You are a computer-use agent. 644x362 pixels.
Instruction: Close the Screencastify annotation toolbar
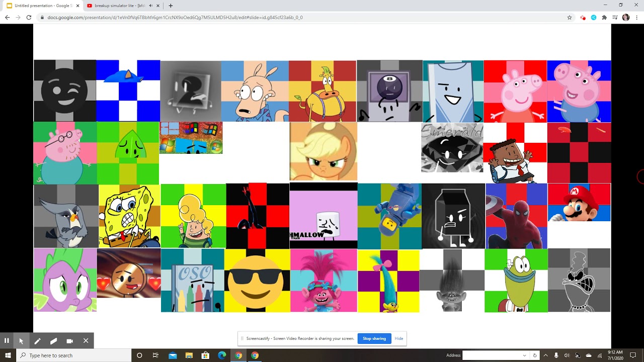pyautogui.click(x=86, y=340)
